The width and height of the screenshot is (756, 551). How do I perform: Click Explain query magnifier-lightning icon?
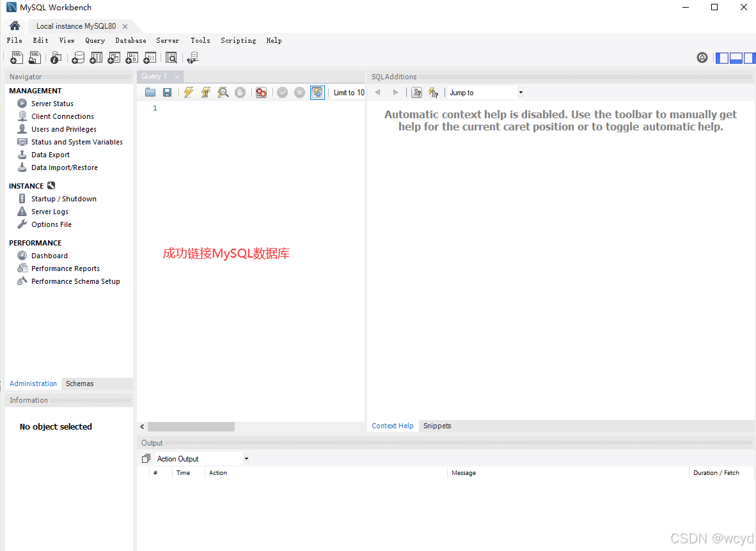[x=223, y=93]
